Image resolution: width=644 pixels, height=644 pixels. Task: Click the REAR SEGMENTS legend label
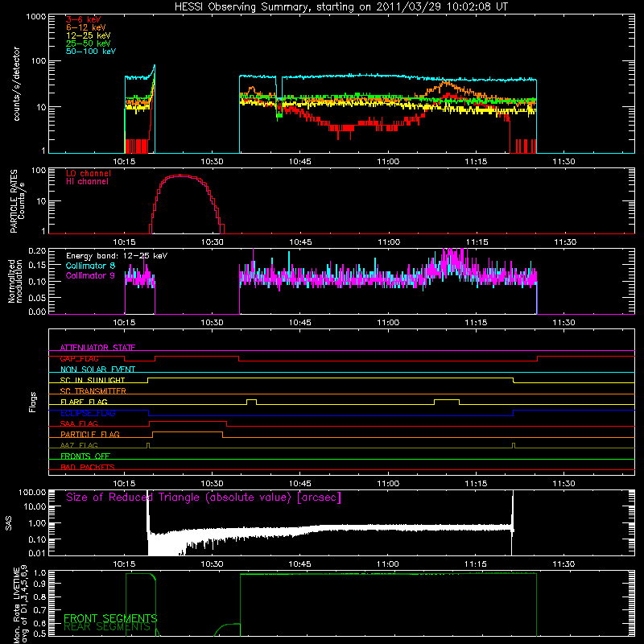tap(107, 627)
